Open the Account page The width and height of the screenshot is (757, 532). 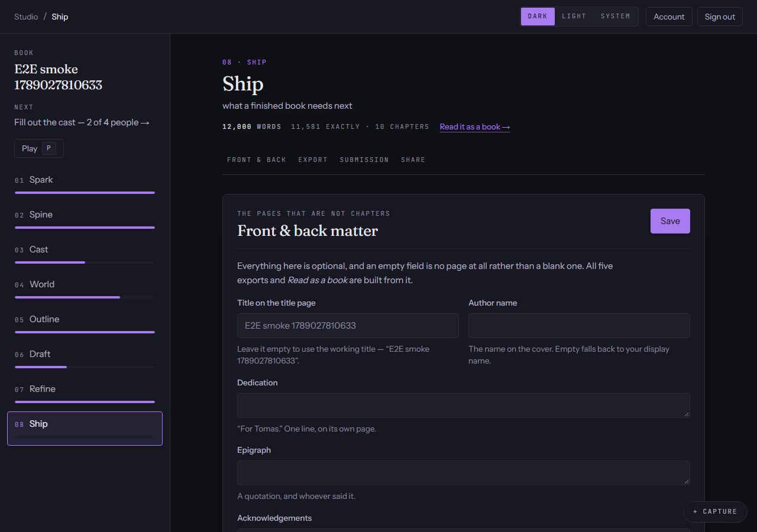pyautogui.click(x=669, y=17)
